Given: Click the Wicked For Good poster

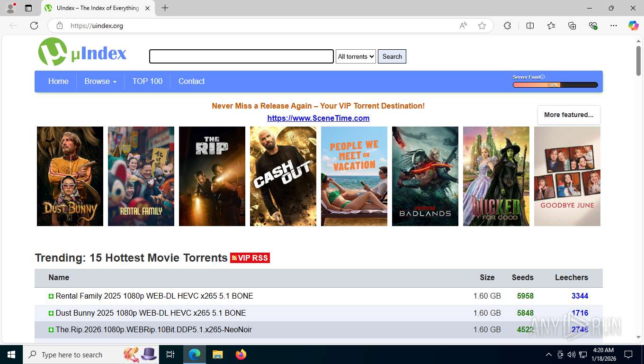Looking at the screenshot, I should pyautogui.click(x=496, y=176).
